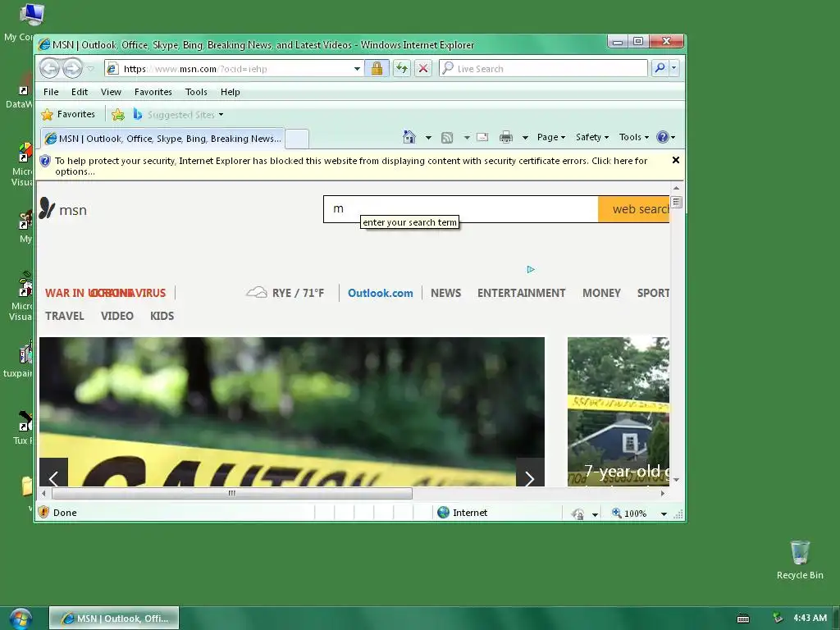
Task: Select MSN Internet Explorer taskbar button
Action: pyautogui.click(x=114, y=619)
